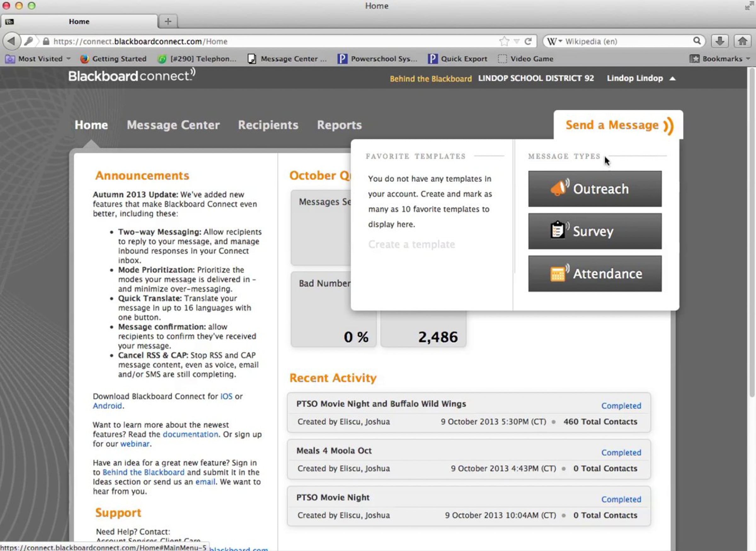Click the key icon beside the address bar
756x551 pixels.
pos(29,41)
